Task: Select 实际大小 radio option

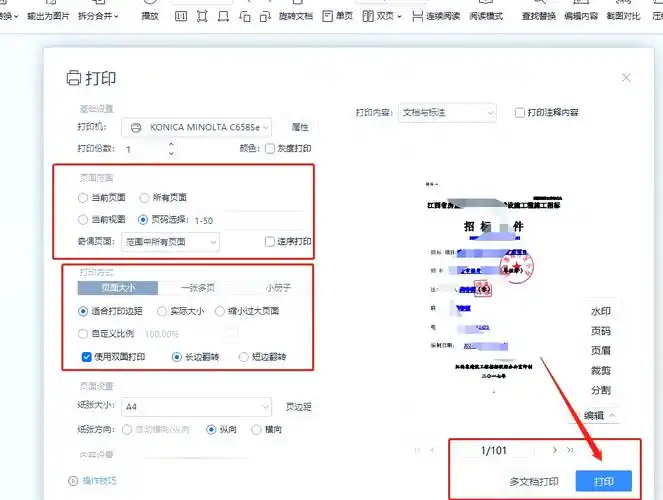Action: pyautogui.click(x=162, y=311)
